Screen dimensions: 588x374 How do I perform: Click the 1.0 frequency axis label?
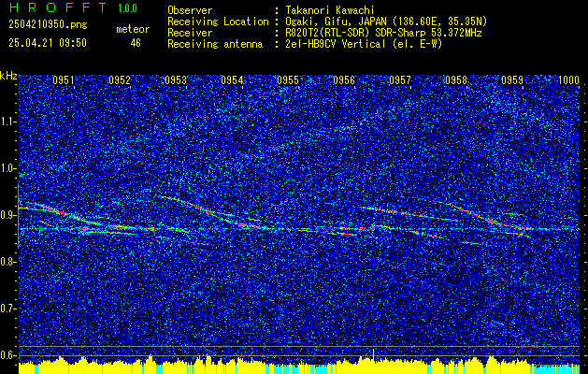(8, 168)
